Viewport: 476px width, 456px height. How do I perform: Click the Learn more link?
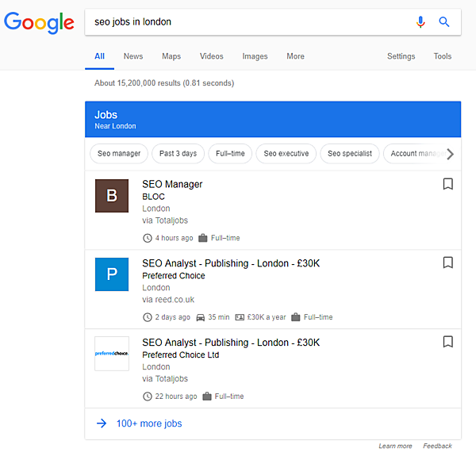(395, 446)
